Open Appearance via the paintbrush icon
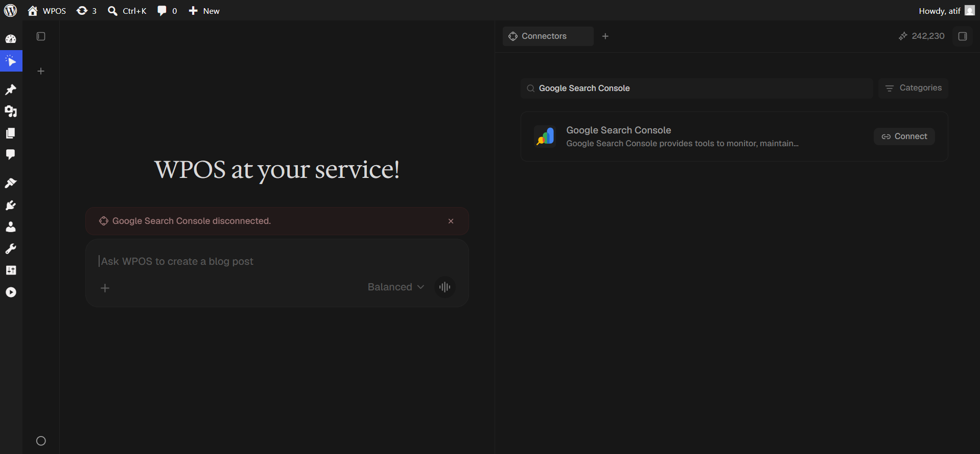This screenshot has width=980, height=454. 11,183
